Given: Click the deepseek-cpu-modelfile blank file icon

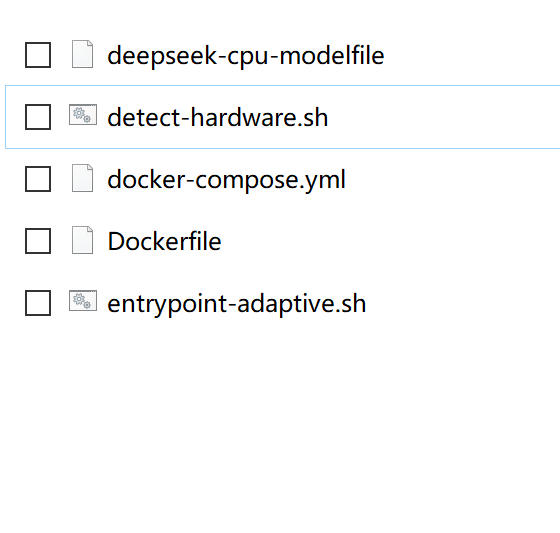Looking at the screenshot, I should click(82, 54).
